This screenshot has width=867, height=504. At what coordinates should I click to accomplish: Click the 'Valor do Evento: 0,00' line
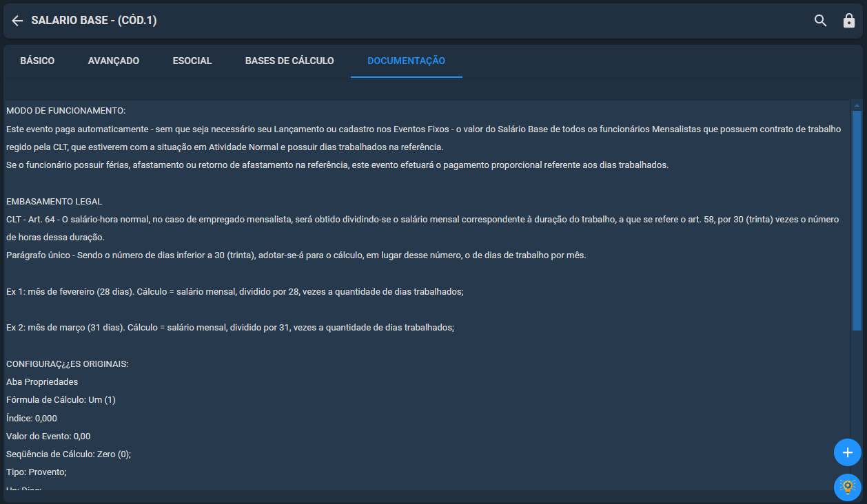pos(48,436)
